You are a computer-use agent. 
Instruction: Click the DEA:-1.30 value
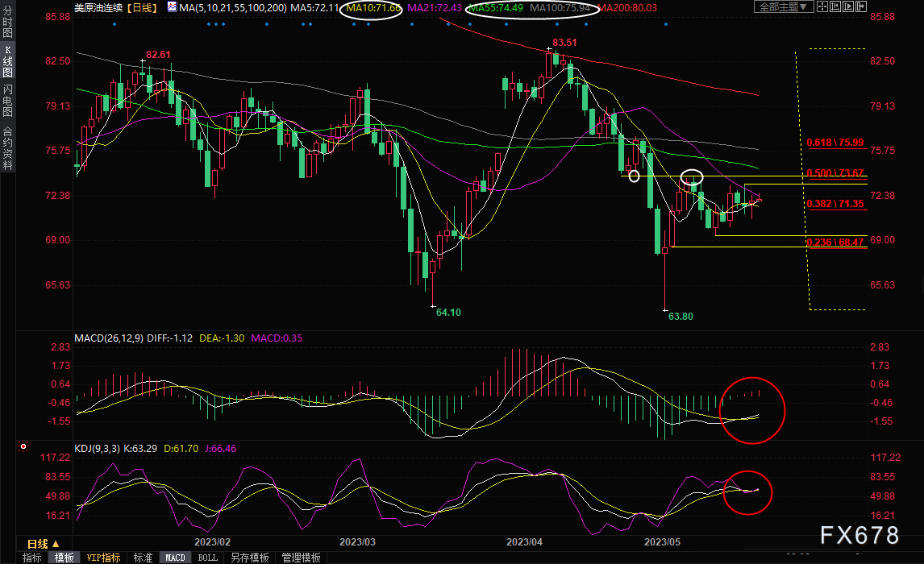tap(222, 338)
